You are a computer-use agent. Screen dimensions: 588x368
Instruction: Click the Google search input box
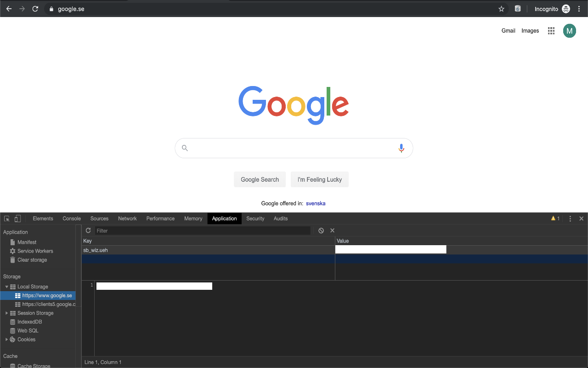[x=294, y=148]
